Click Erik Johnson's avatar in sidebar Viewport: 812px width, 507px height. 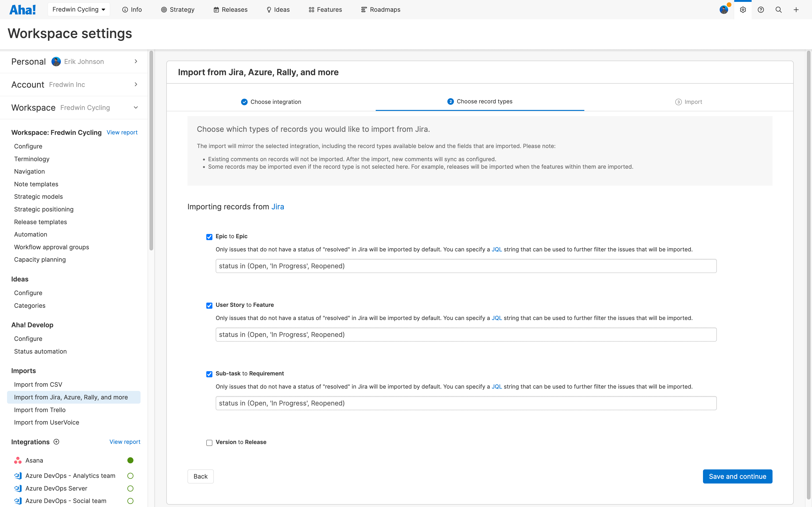[x=56, y=61]
